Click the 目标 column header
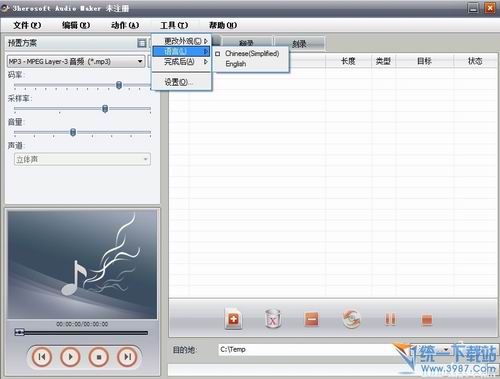This screenshot has height=379, width=500. click(424, 61)
